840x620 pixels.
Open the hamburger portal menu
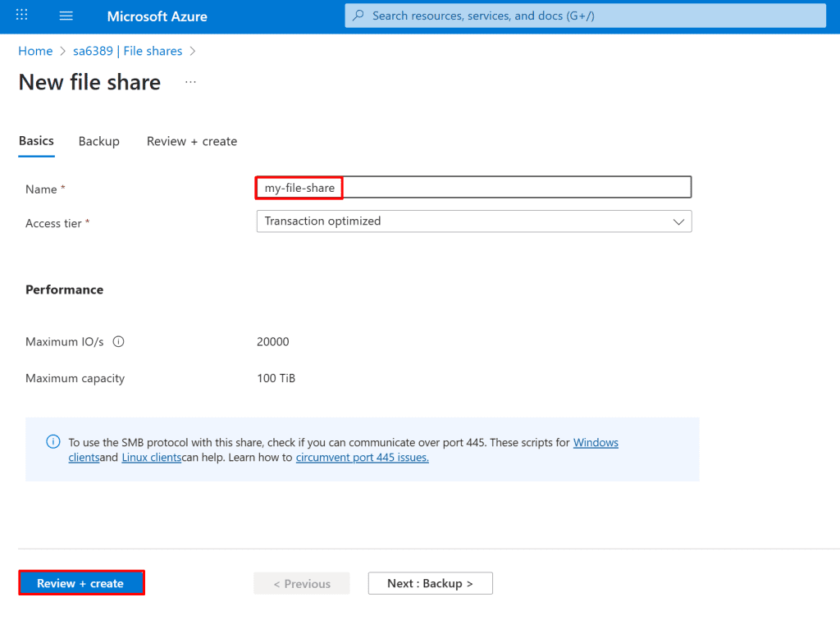click(x=66, y=16)
